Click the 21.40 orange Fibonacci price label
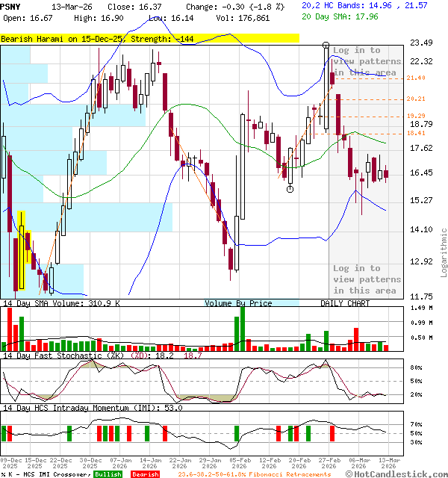Viewport: 448px width, 478px height. tap(416, 78)
